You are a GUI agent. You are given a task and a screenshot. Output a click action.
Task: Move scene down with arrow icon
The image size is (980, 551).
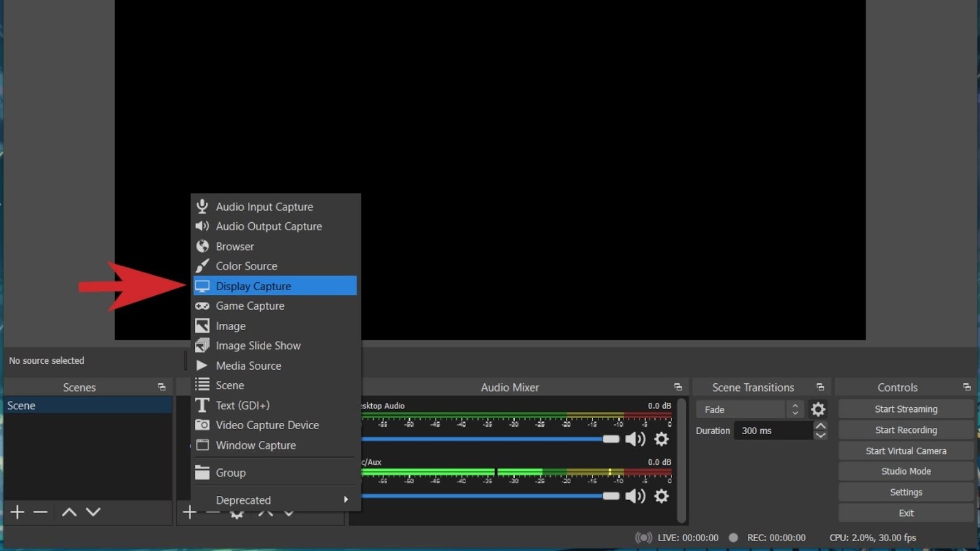(x=93, y=512)
